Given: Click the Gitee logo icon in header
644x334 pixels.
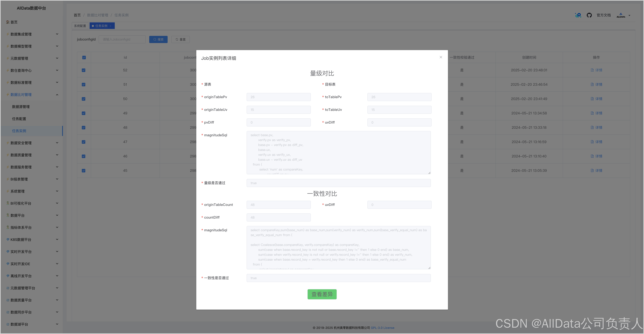Looking at the screenshot, I should click(578, 15).
